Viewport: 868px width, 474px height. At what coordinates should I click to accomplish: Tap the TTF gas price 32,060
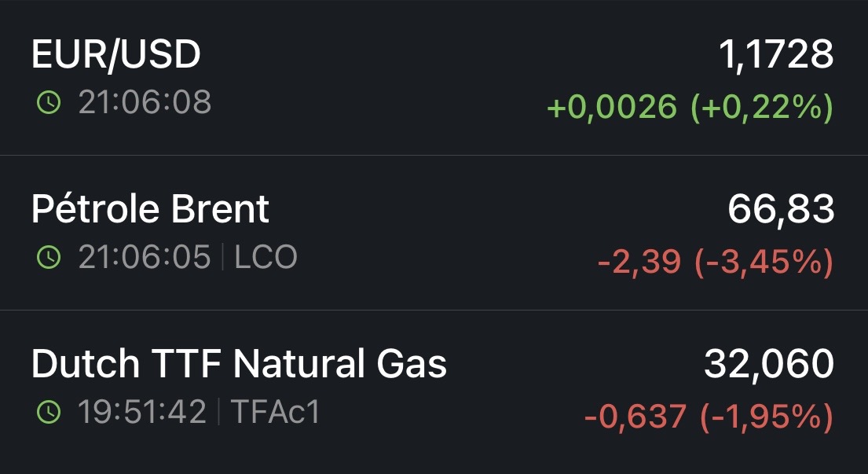click(768, 365)
